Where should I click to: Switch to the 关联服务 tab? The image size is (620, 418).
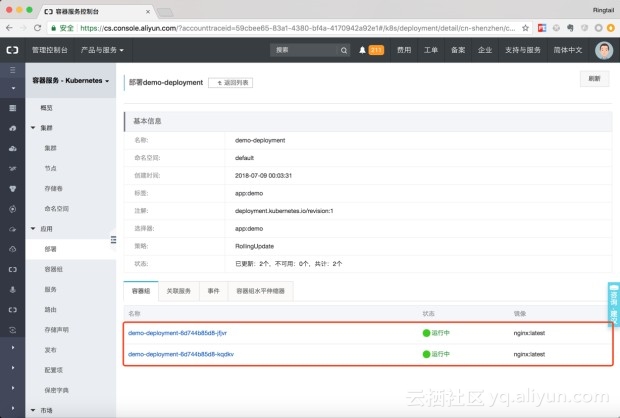click(x=179, y=291)
